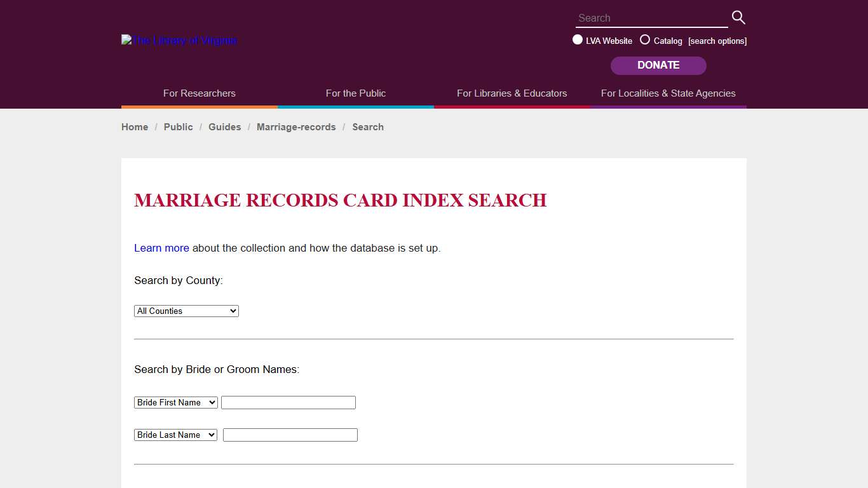Click the DONATE button

click(x=658, y=65)
